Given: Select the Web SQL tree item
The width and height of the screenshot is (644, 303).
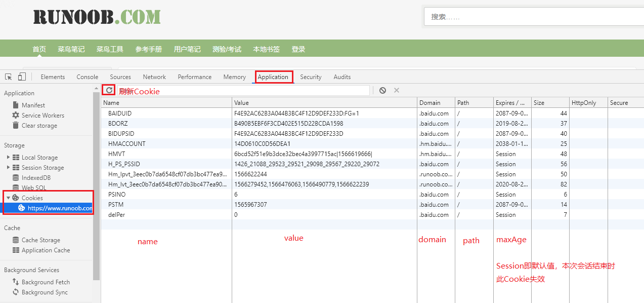Looking at the screenshot, I should click(x=33, y=187).
